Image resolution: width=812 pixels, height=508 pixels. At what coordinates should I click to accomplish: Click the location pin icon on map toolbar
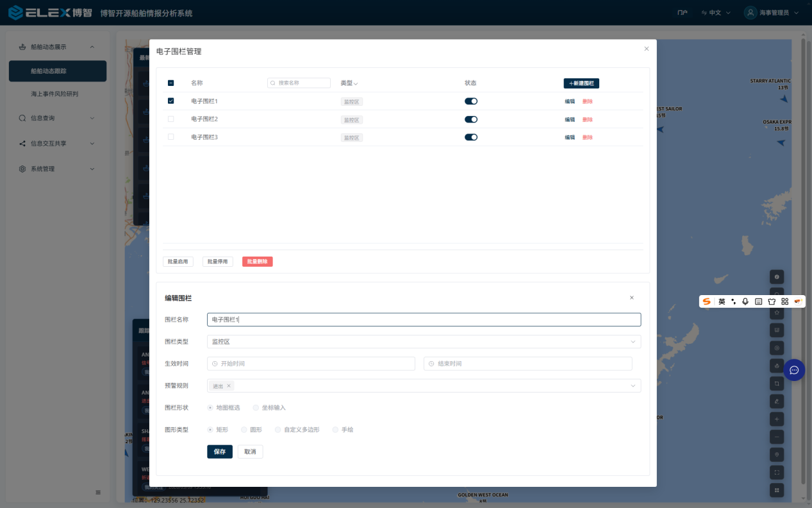(777, 455)
